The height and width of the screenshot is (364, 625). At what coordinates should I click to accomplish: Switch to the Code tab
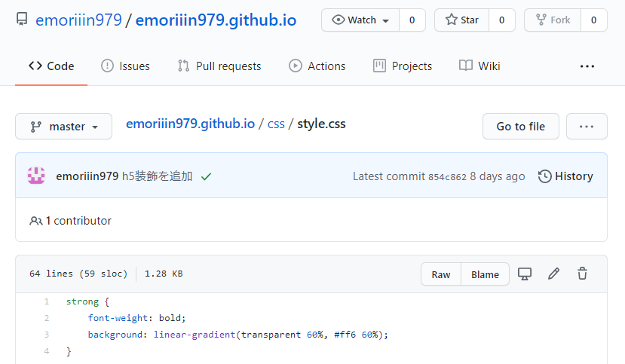coord(51,66)
